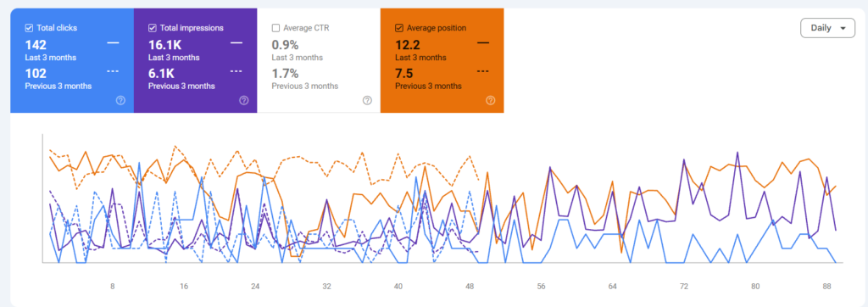This screenshot has height=307, width=868.
Task: Click the dashed line legend on position card
Action: point(482,71)
